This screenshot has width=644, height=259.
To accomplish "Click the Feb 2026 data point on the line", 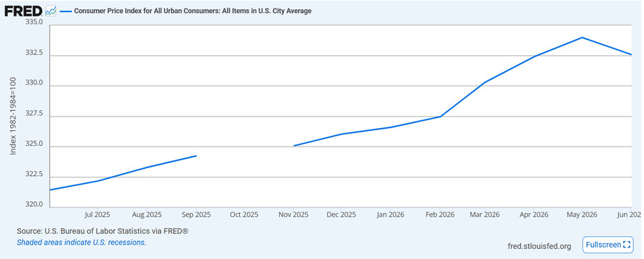I will (x=440, y=117).
